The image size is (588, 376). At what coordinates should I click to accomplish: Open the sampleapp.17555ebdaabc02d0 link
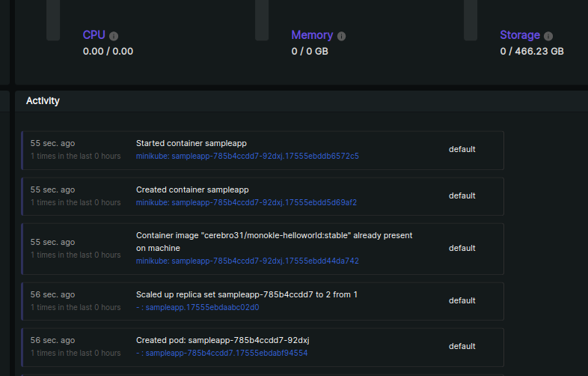tap(202, 307)
